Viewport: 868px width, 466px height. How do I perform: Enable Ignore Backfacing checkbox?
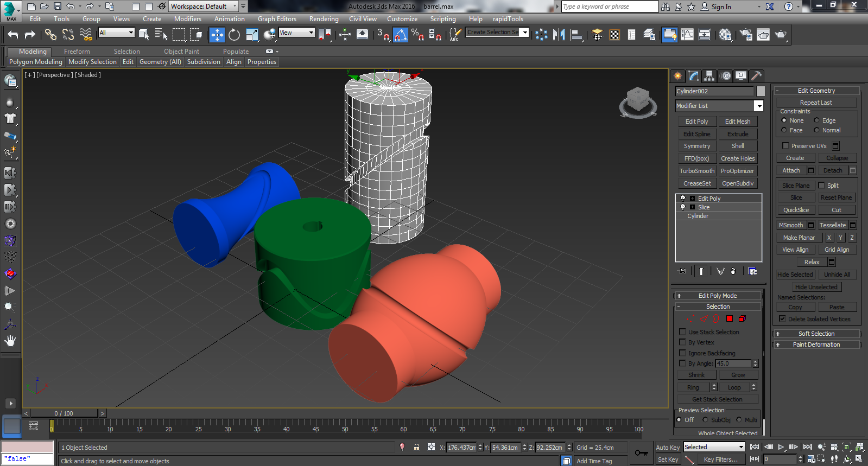point(683,353)
